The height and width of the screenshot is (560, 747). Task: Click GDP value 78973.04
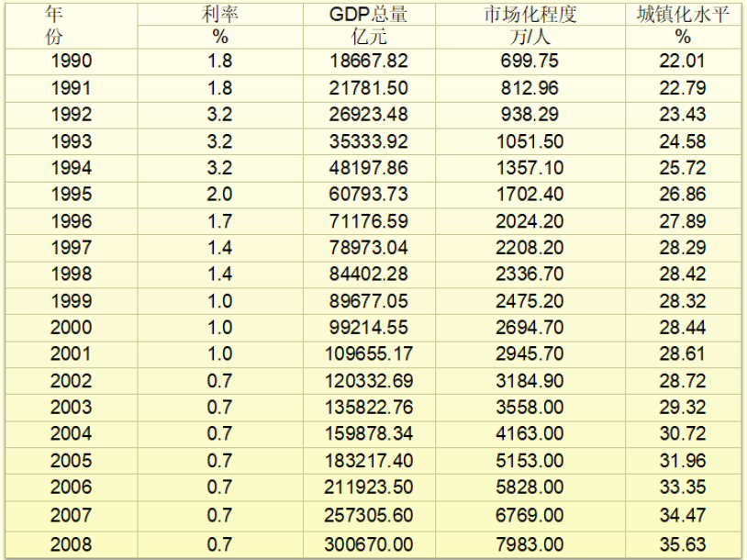369,247
